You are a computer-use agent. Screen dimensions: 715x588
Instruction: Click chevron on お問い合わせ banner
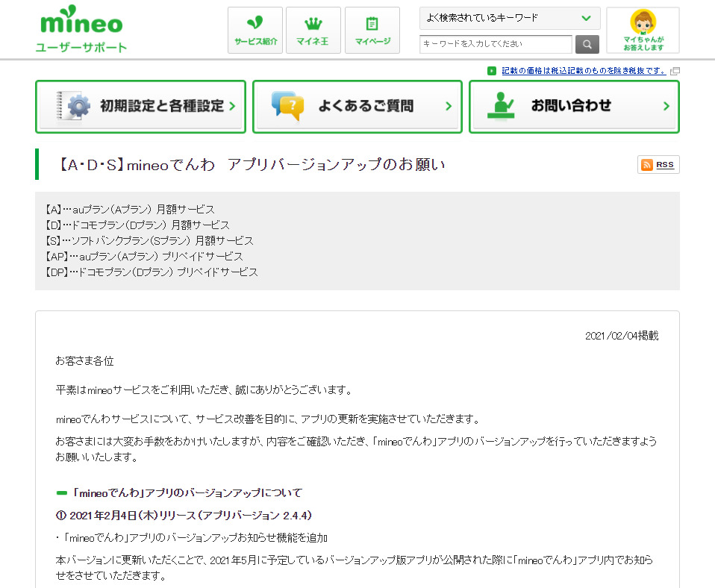coord(666,107)
